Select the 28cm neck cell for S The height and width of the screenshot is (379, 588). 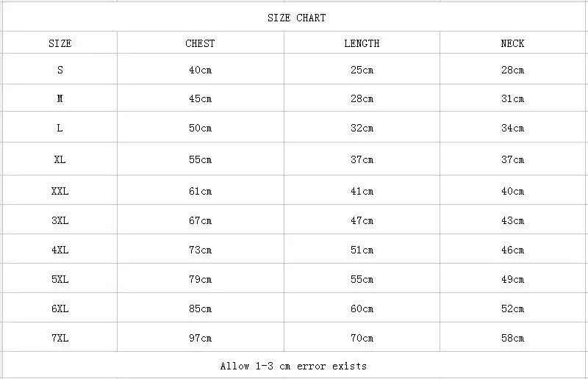(512, 69)
